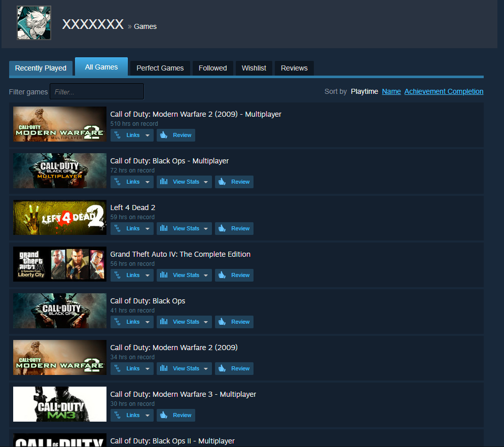Switch to the Perfect Games tab

(160, 68)
